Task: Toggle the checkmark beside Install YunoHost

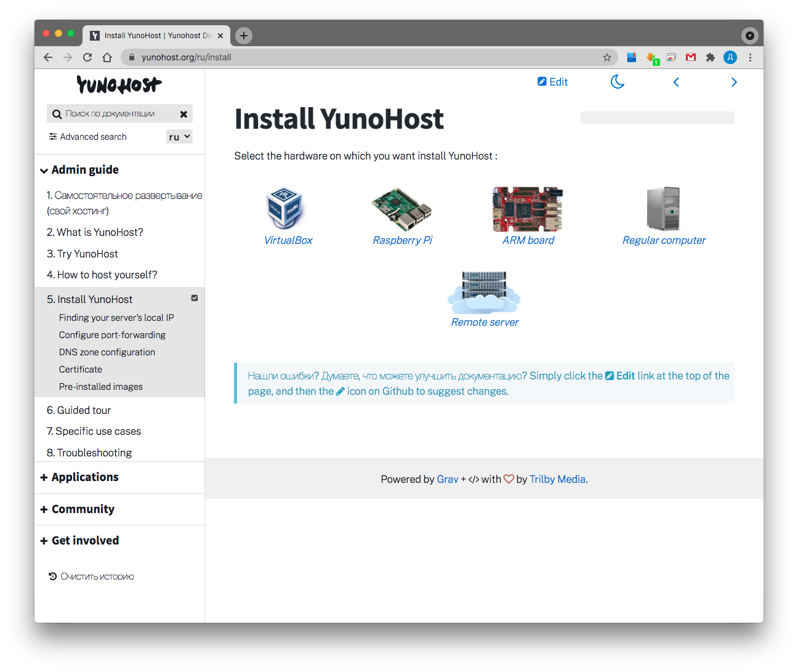Action: [195, 298]
